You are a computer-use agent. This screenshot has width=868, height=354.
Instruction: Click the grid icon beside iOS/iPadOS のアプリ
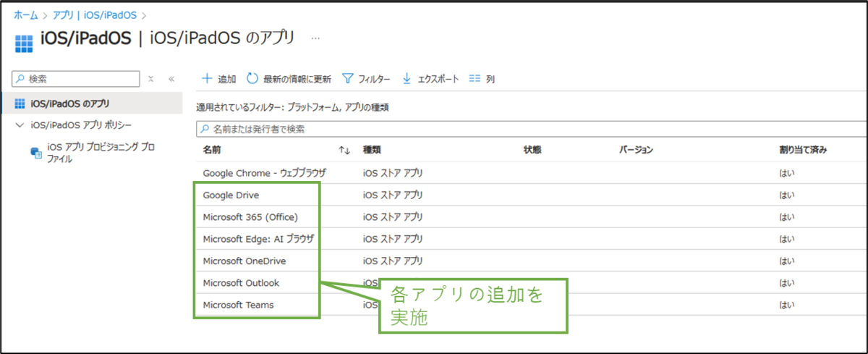(x=20, y=103)
